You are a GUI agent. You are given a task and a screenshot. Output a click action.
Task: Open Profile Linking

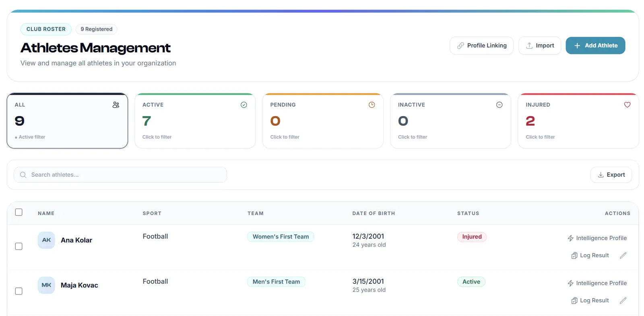pyautogui.click(x=481, y=45)
